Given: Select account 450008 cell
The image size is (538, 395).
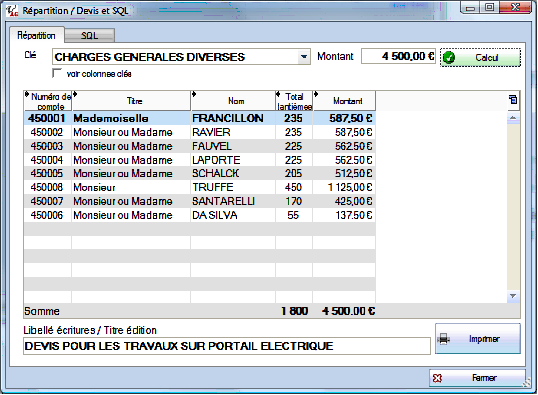Looking at the screenshot, I should [x=48, y=187].
